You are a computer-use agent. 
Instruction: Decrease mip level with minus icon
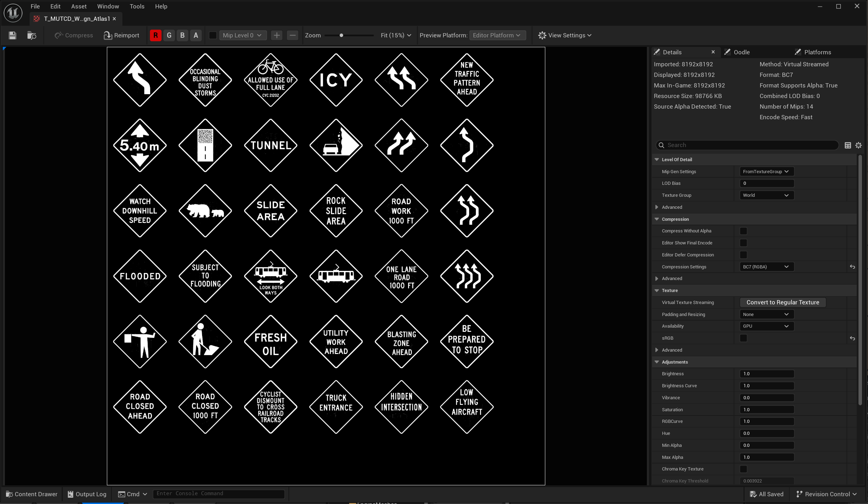click(x=292, y=35)
